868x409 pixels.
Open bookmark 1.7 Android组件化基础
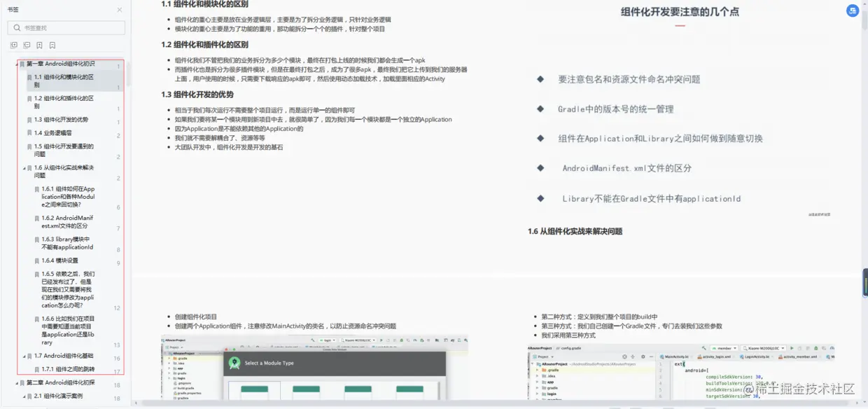click(x=64, y=356)
